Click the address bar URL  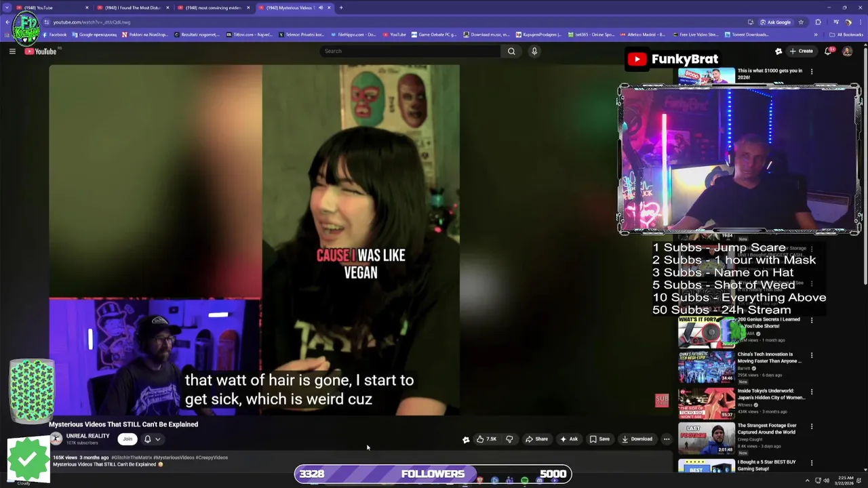click(x=92, y=22)
